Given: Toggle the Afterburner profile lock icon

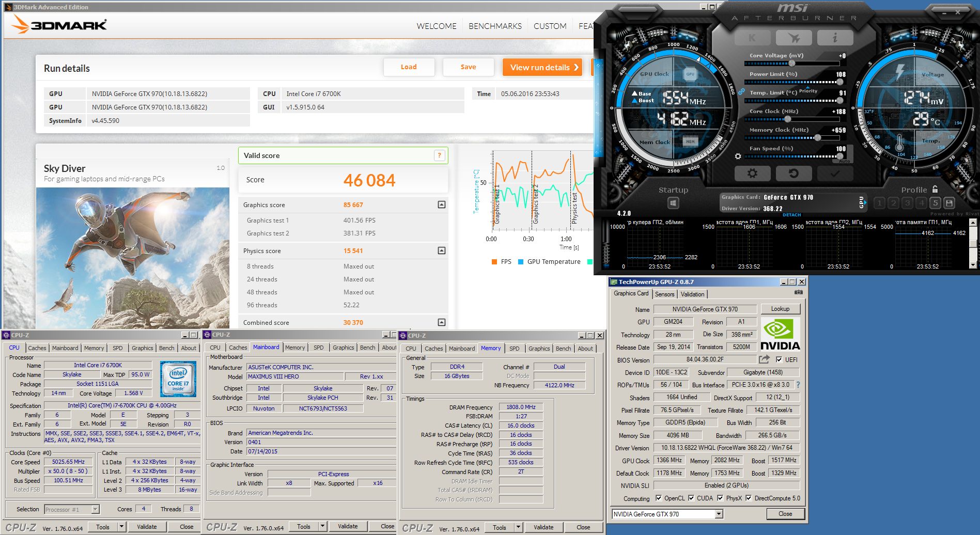Looking at the screenshot, I should 935,190.
